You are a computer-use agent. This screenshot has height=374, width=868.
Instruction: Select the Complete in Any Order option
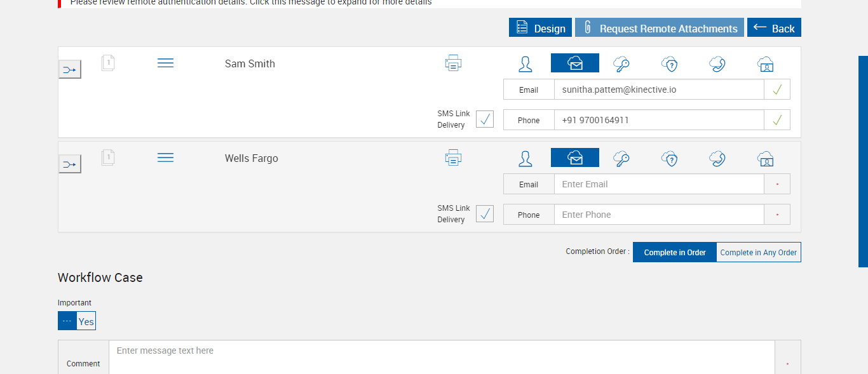pos(758,252)
